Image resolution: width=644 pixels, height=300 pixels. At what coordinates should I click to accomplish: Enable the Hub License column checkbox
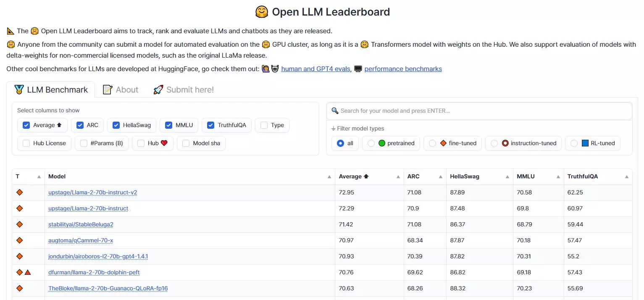click(26, 143)
